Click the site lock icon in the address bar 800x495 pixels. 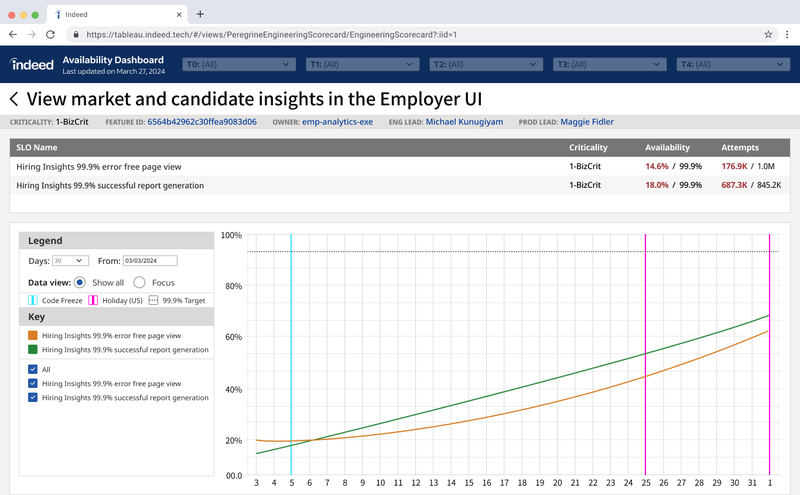(76, 35)
